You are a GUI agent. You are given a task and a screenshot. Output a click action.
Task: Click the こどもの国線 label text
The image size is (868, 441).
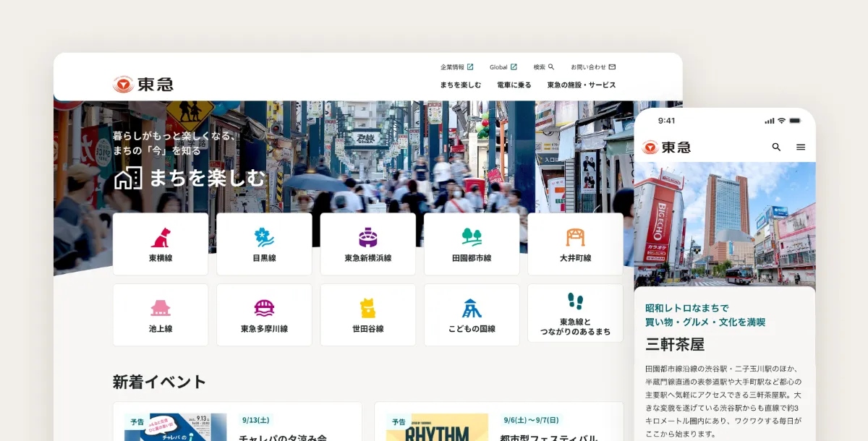pos(472,329)
